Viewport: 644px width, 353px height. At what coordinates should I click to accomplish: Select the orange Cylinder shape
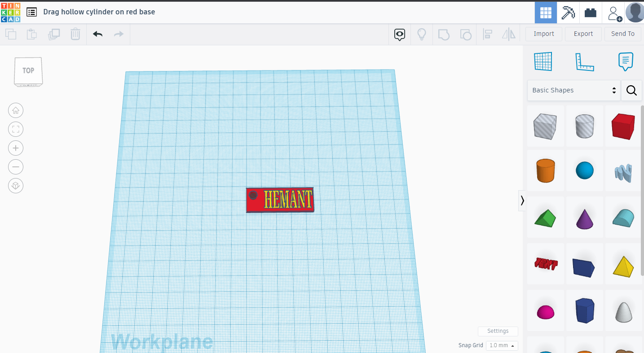545,170
